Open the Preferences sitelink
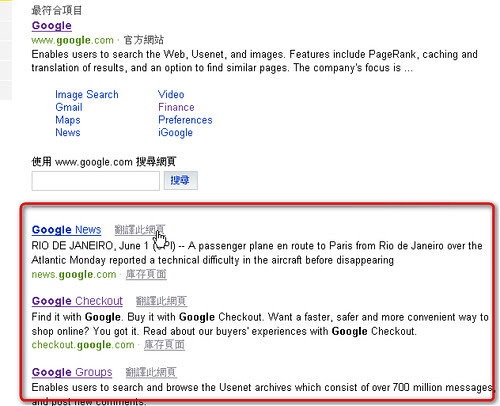Viewport: 500px width, 406px height. pyautogui.click(x=185, y=120)
